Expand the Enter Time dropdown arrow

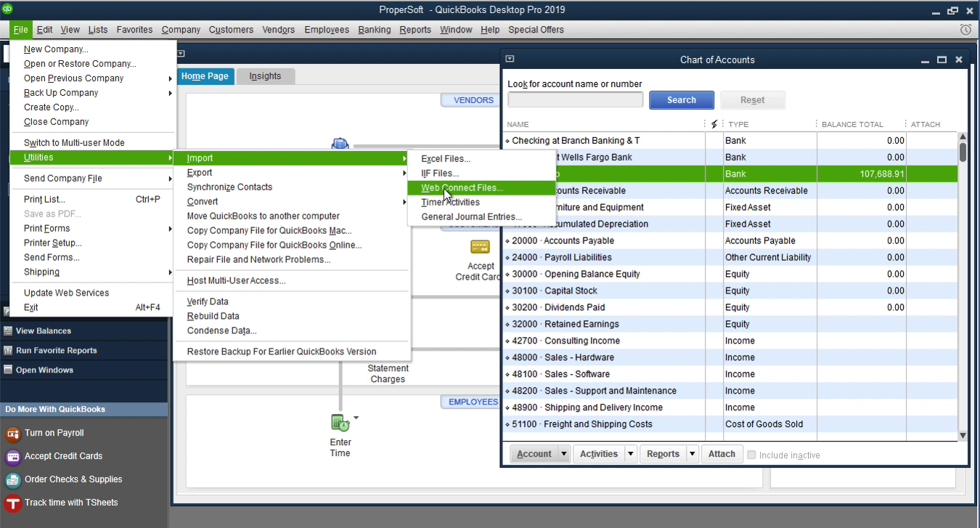click(x=356, y=418)
